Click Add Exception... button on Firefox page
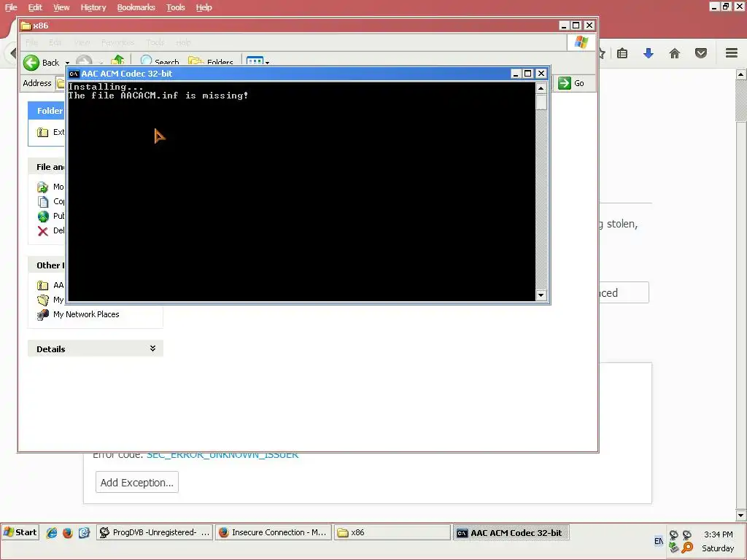 pyautogui.click(x=136, y=483)
